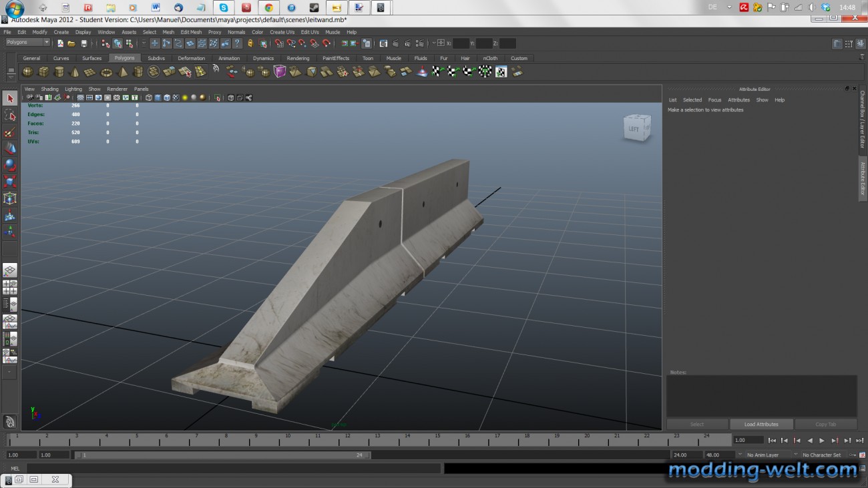Image resolution: width=868 pixels, height=488 pixels.
Task: Click the Load Attributes button
Action: [x=761, y=424]
